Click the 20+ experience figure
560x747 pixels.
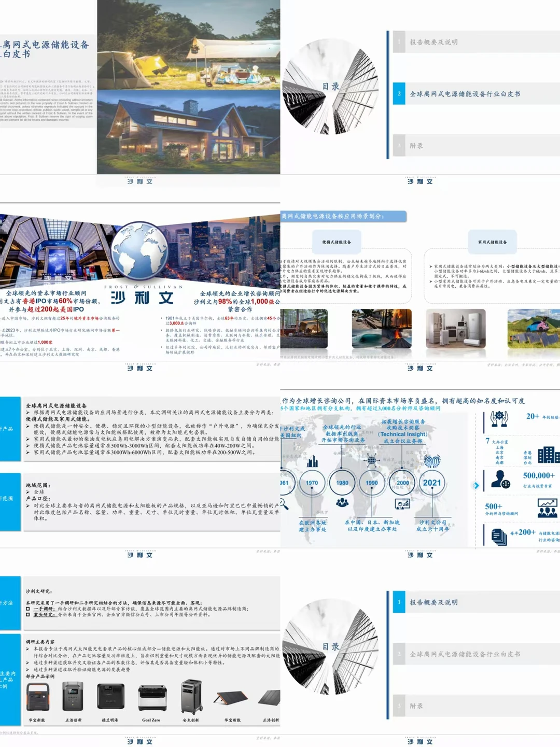coord(533,416)
